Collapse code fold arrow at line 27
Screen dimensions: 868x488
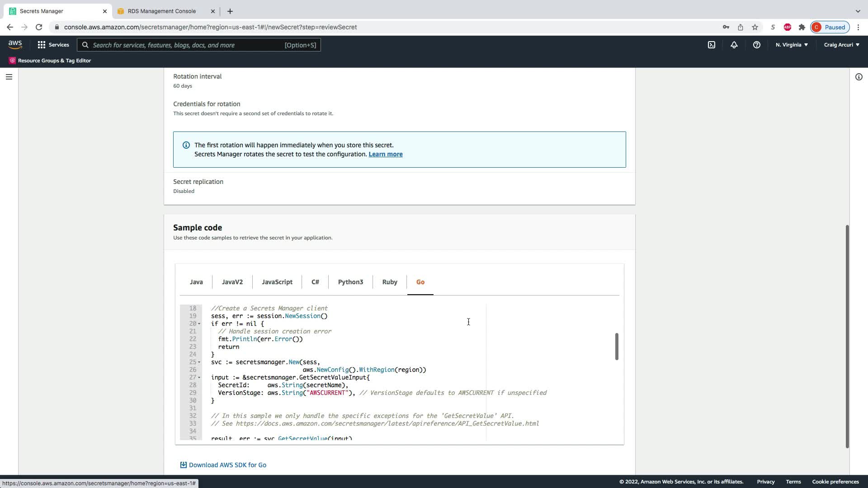pyautogui.click(x=199, y=378)
